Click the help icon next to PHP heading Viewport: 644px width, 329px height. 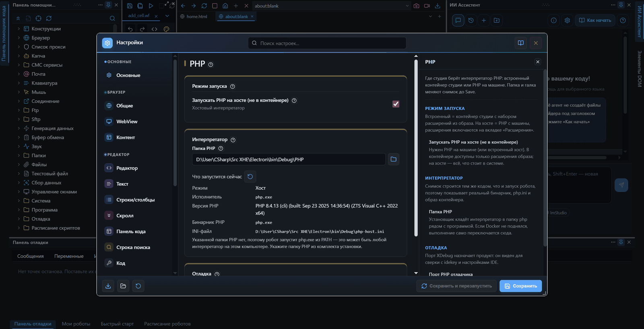(x=211, y=64)
